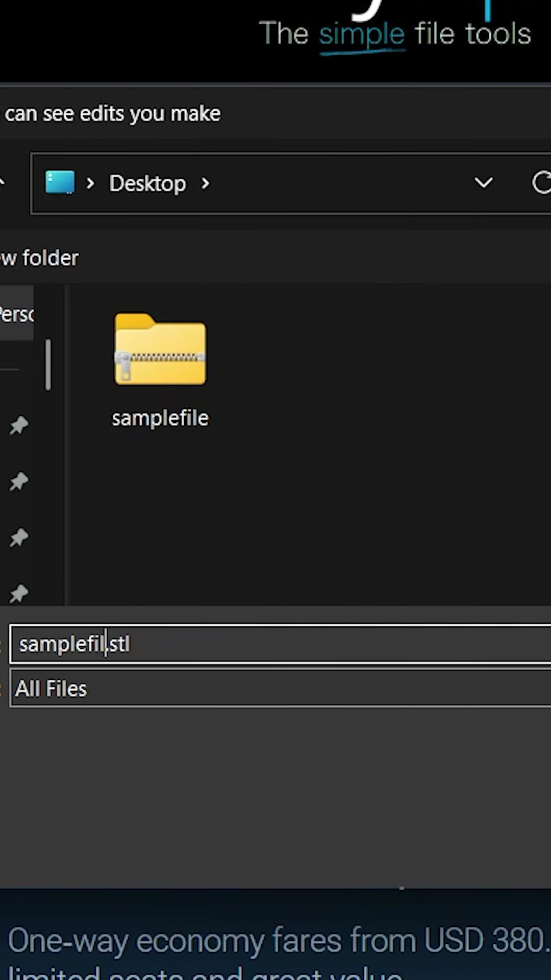Viewport: 551px width, 980px height.
Task: Expand the chevron before Desktop breadcrumb
Action: (90, 183)
